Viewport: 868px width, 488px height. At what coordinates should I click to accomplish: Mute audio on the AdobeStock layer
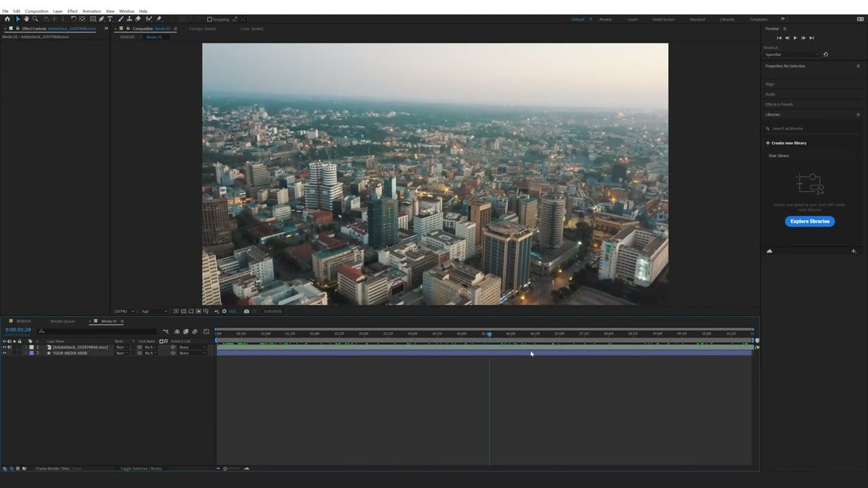coord(10,347)
